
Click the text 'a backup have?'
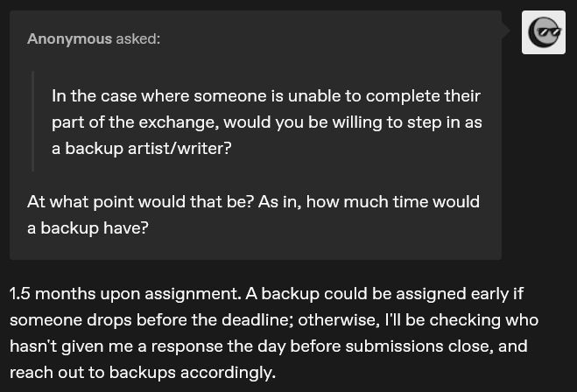pos(88,227)
